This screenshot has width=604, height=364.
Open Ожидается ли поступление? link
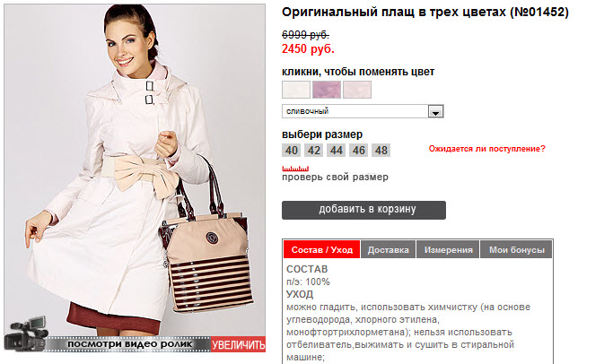coord(487,149)
